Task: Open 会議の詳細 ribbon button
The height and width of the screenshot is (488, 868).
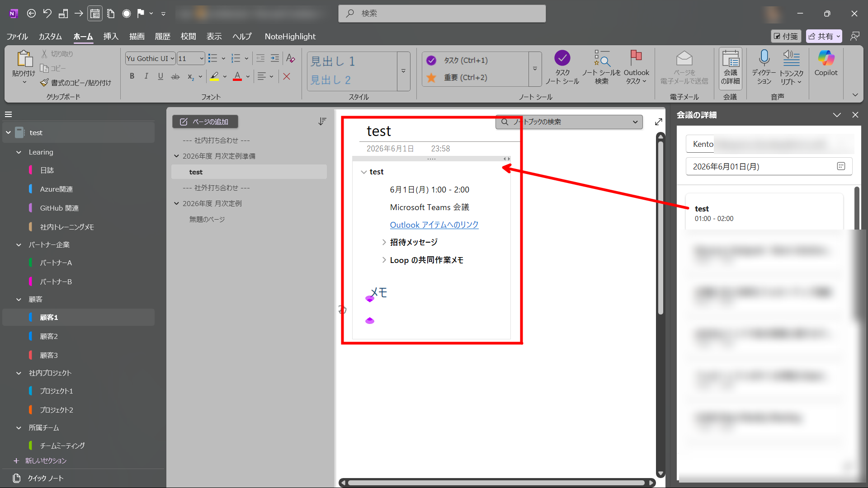Action: (730, 68)
